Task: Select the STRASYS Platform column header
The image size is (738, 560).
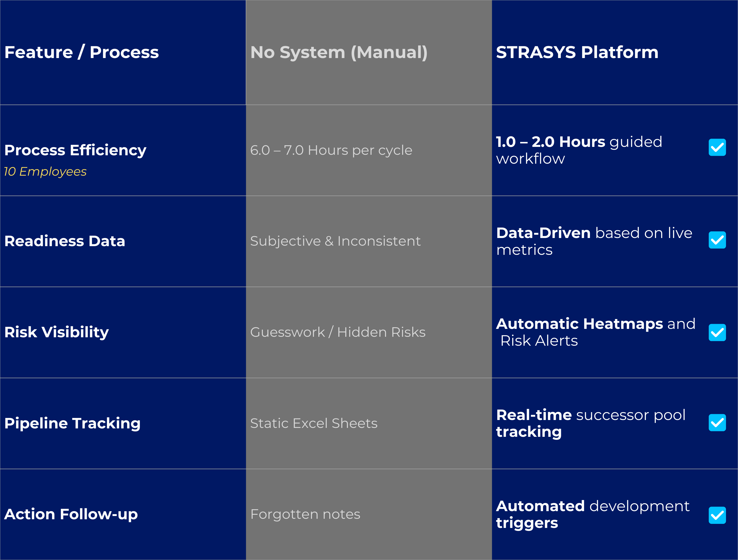Action: pos(577,52)
